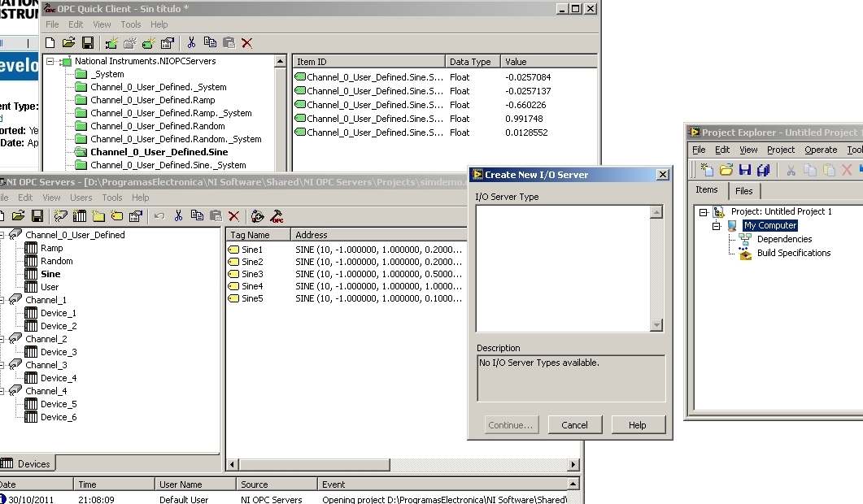Click the User Manager icon in NI OPC Servers toolbar
The image size is (863, 504).
[x=257, y=216]
